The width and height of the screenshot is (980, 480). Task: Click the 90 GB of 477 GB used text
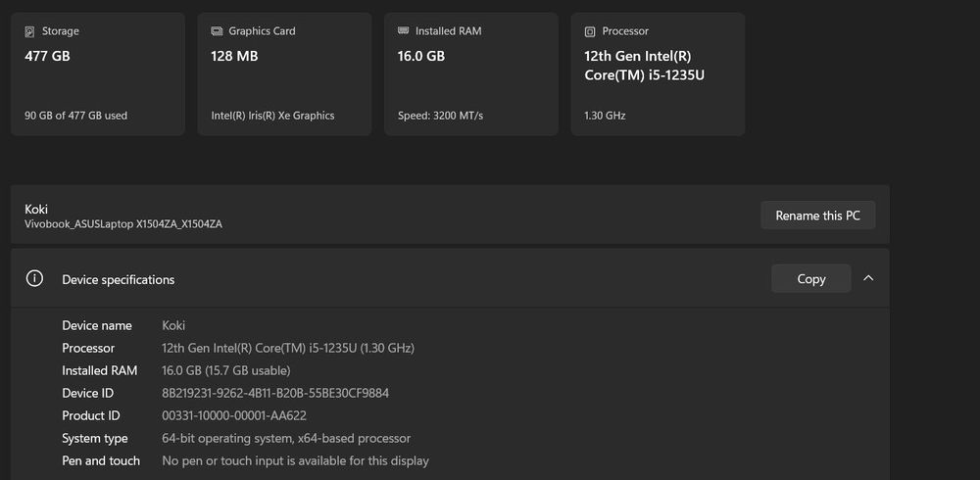point(75,116)
